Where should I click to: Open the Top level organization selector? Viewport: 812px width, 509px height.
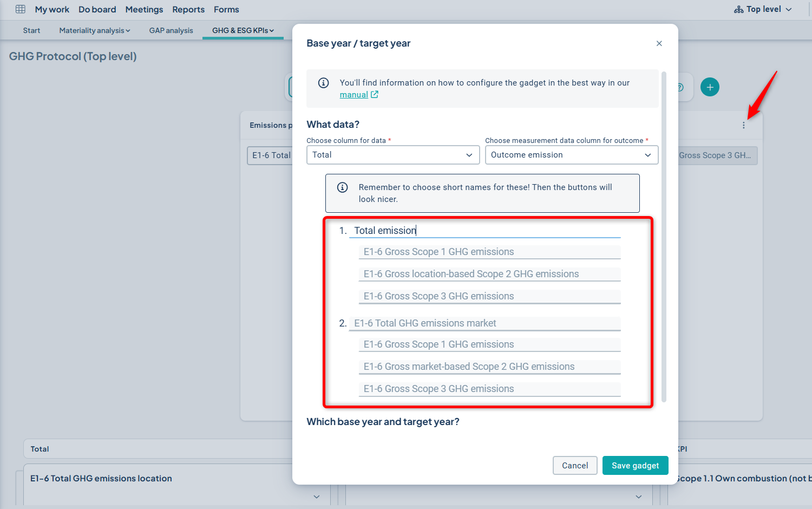763,9
